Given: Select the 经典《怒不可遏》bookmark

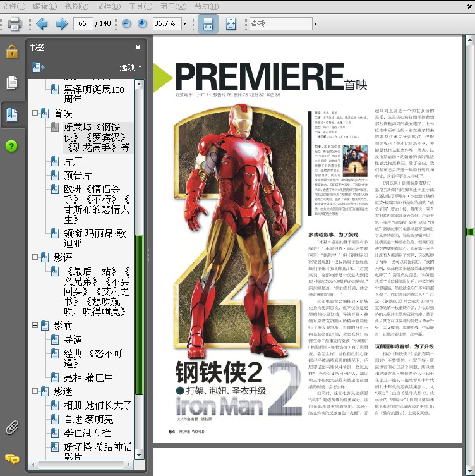Looking at the screenshot, I should [93, 358].
